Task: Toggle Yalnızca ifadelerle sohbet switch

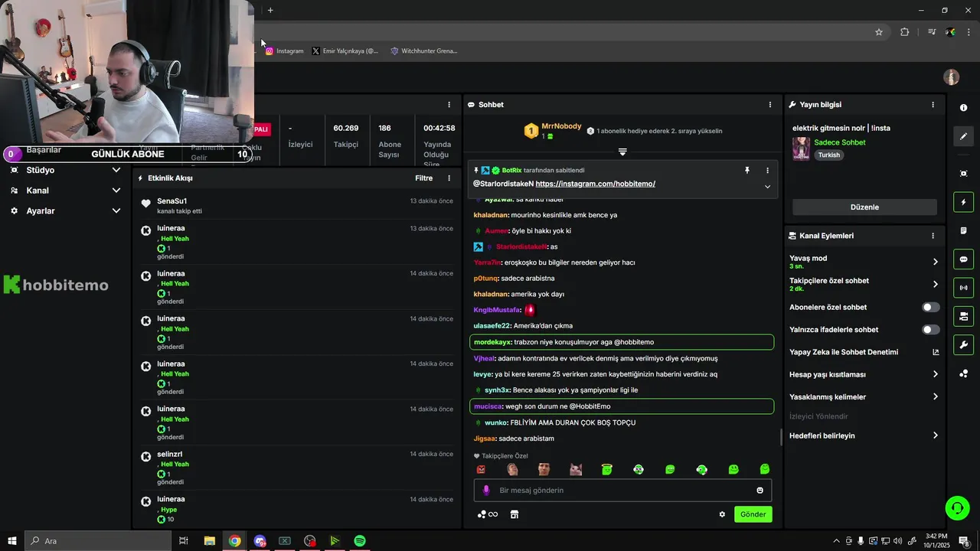Action: coord(930,330)
